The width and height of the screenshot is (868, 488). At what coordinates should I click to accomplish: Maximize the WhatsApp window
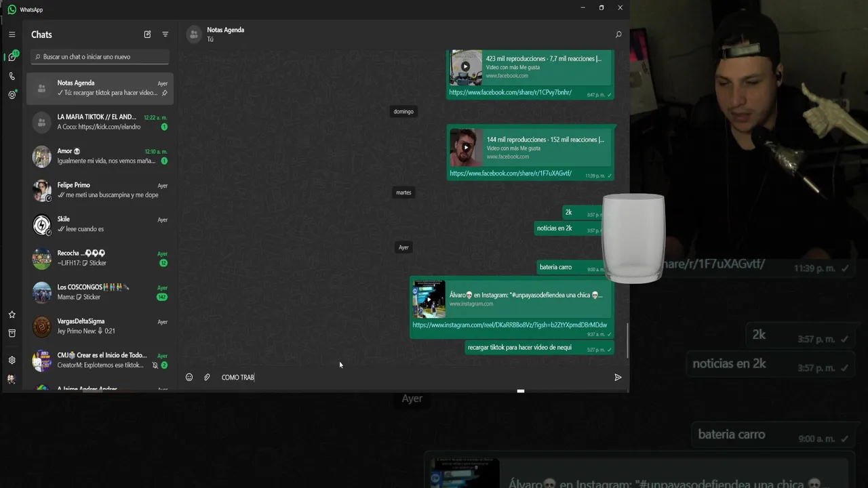click(x=601, y=7)
